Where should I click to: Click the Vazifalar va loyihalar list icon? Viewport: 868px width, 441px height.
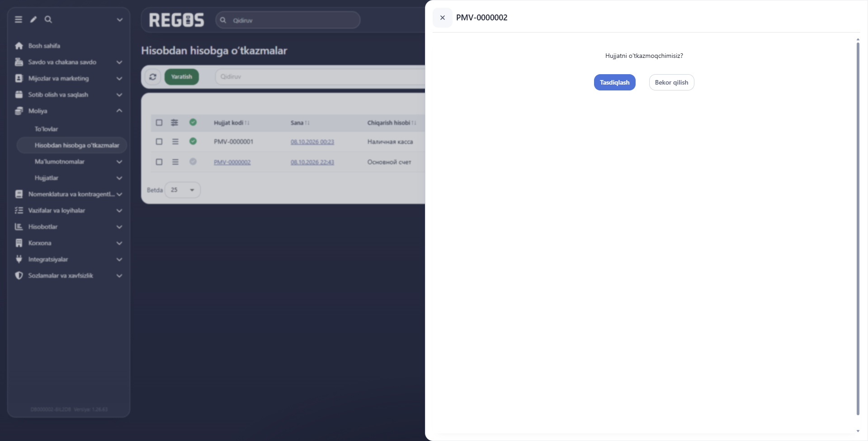pos(19,210)
